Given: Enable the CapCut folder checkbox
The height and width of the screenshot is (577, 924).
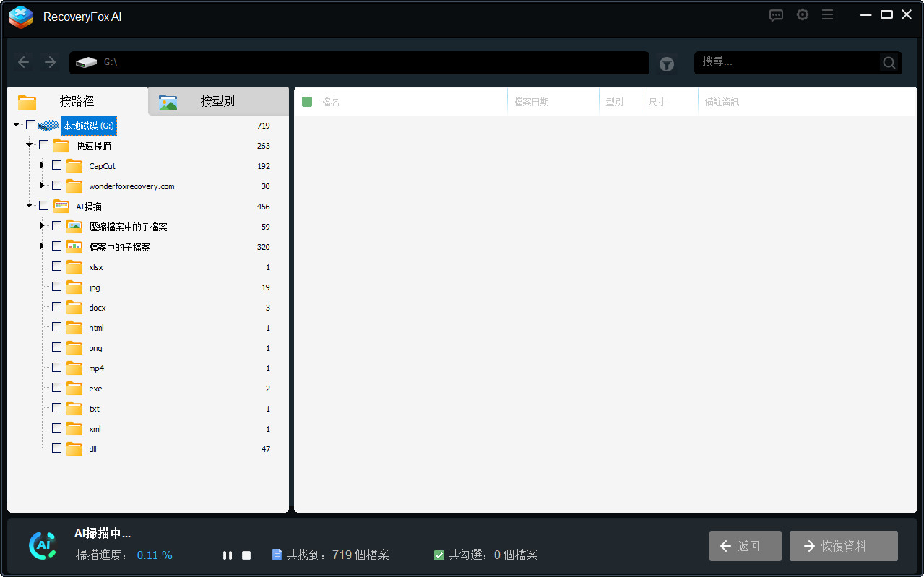Looking at the screenshot, I should [x=56, y=164].
